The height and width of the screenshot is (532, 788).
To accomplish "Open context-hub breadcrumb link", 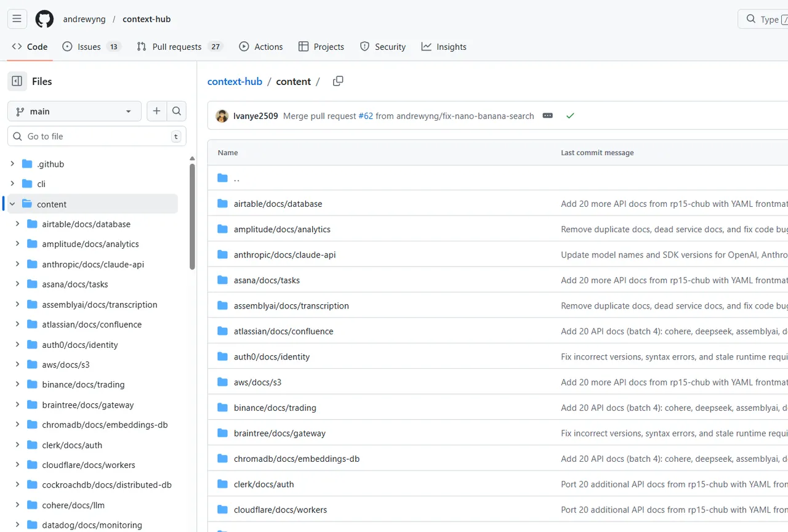I will 235,81.
